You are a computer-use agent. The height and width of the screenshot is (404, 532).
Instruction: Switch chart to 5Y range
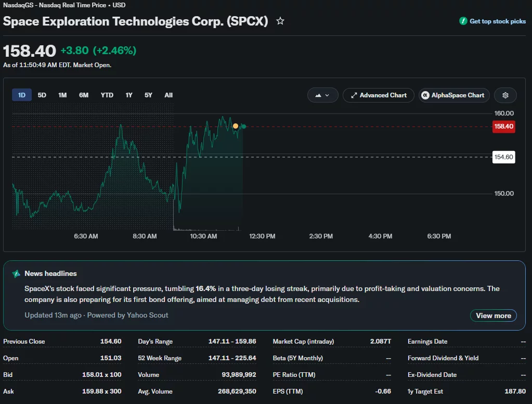(148, 95)
